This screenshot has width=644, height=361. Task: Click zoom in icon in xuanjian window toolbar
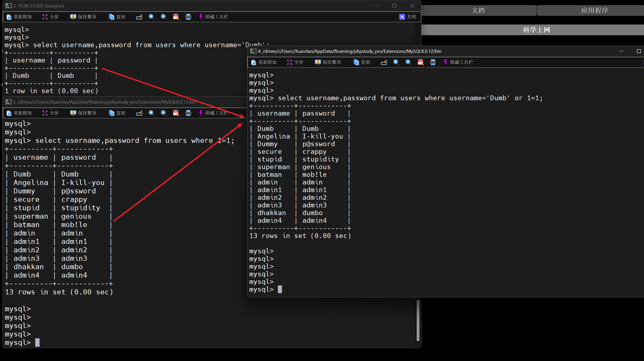click(x=151, y=17)
